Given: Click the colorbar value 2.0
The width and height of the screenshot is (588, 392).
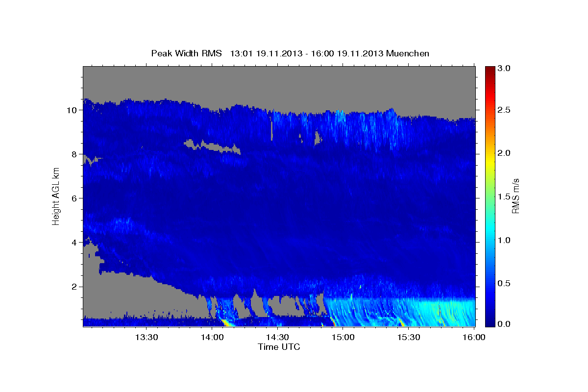Looking at the screenshot, I should click(x=504, y=153).
